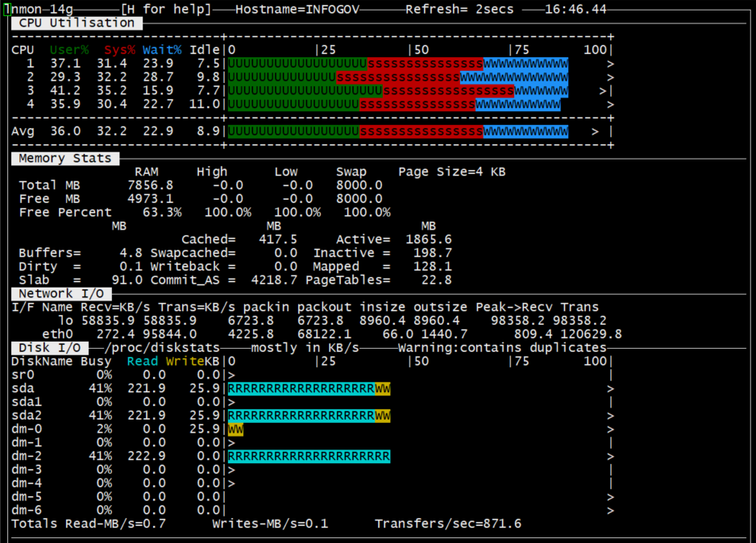The height and width of the screenshot is (543, 756).
Task: Click the Total Swap value 8000.0
Action: 359,185
